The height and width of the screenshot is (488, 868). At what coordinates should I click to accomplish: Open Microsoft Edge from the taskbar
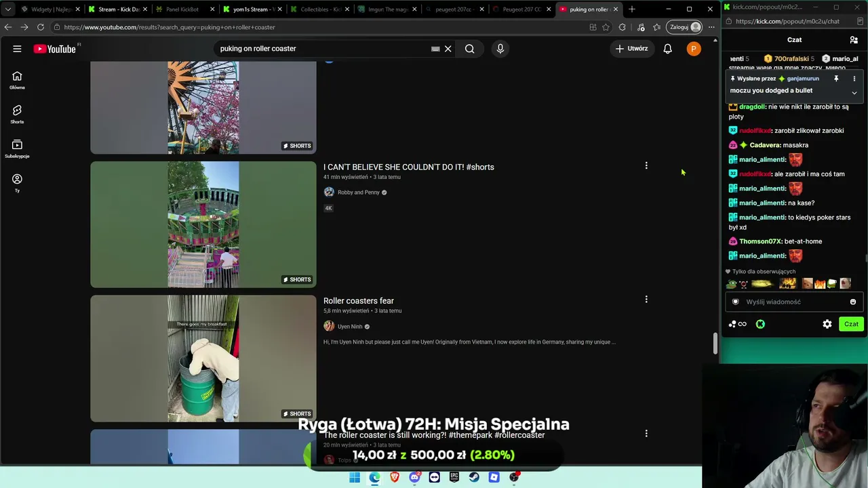[374, 478]
